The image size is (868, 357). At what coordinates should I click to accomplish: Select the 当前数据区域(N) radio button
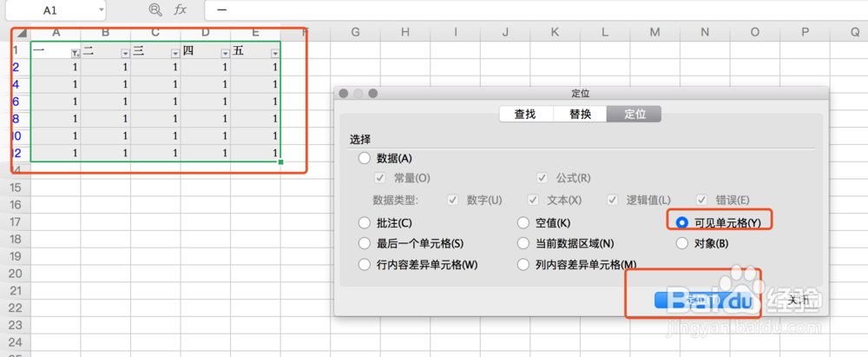[x=523, y=243]
